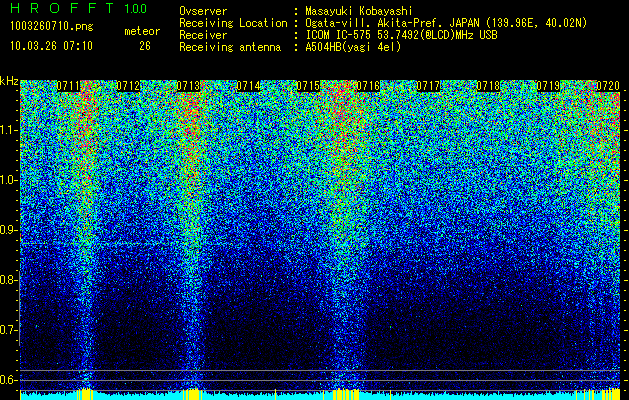629x400 pixels.
Task: Select the Ogata-vill. Akita-Pref. JAPAN location text
Action: [446, 23]
